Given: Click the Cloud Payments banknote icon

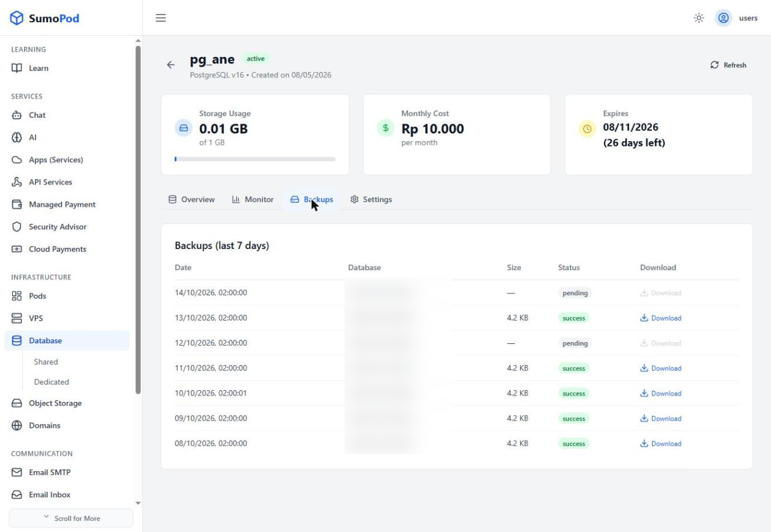Looking at the screenshot, I should (17, 249).
